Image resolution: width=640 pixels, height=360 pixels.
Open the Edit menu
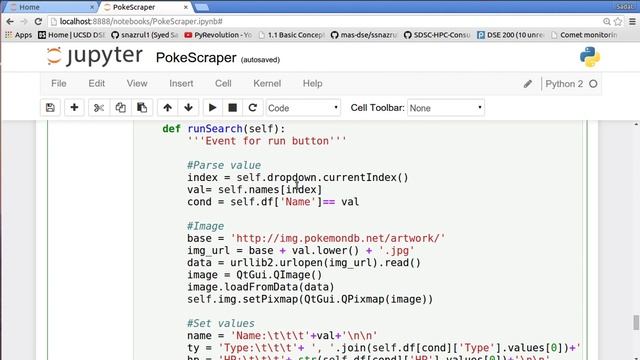(97, 84)
